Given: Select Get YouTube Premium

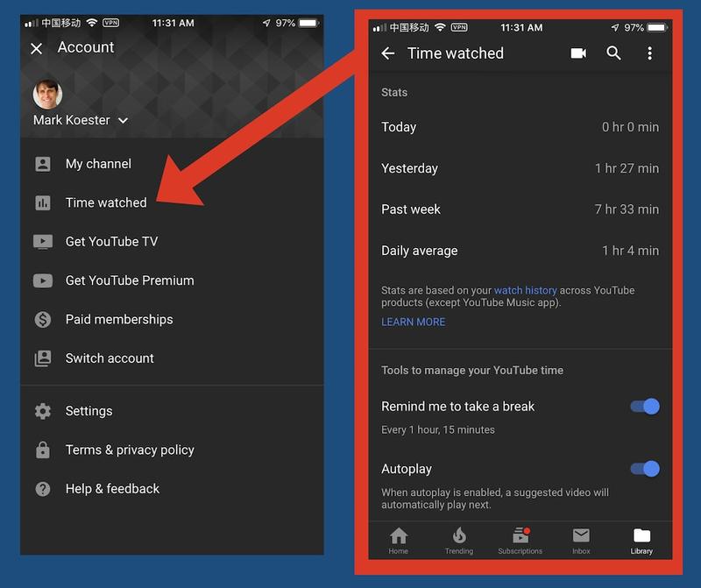Looking at the screenshot, I should click(130, 280).
